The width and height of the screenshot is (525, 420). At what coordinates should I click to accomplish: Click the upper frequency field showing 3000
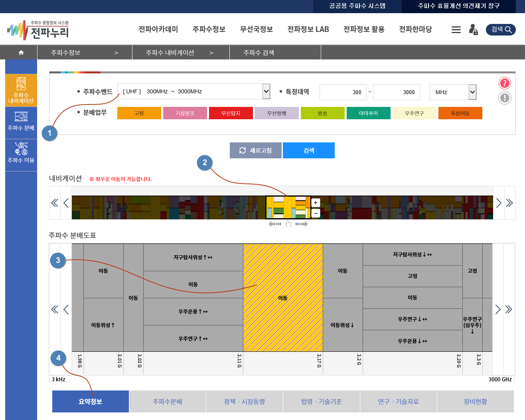pyautogui.click(x=397, y=92)
